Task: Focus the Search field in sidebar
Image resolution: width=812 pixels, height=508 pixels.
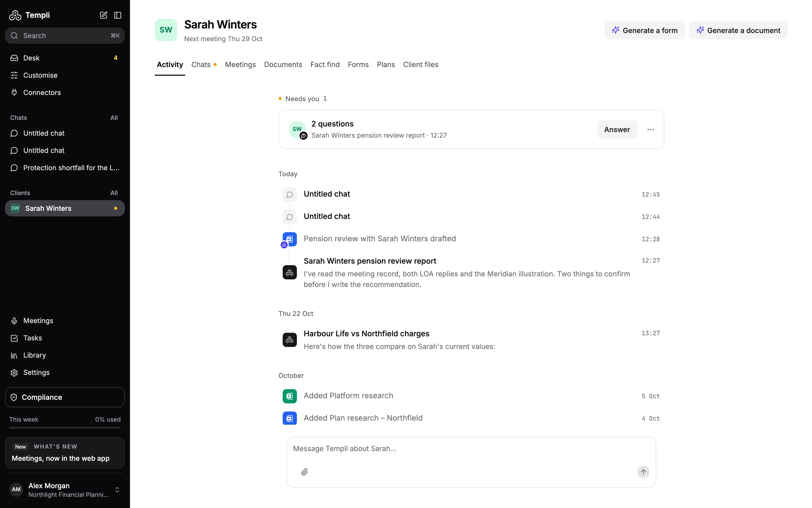Action: tap(65, 36)
